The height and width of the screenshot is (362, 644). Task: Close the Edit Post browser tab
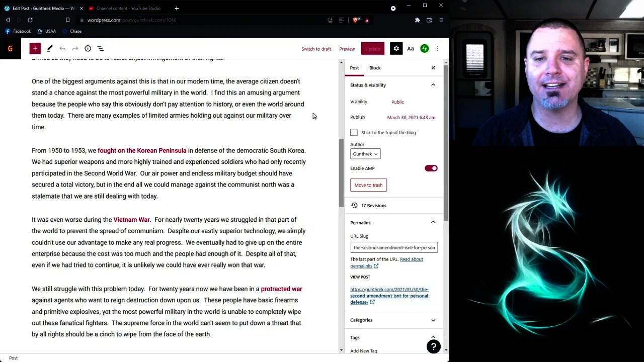(81, 8)
